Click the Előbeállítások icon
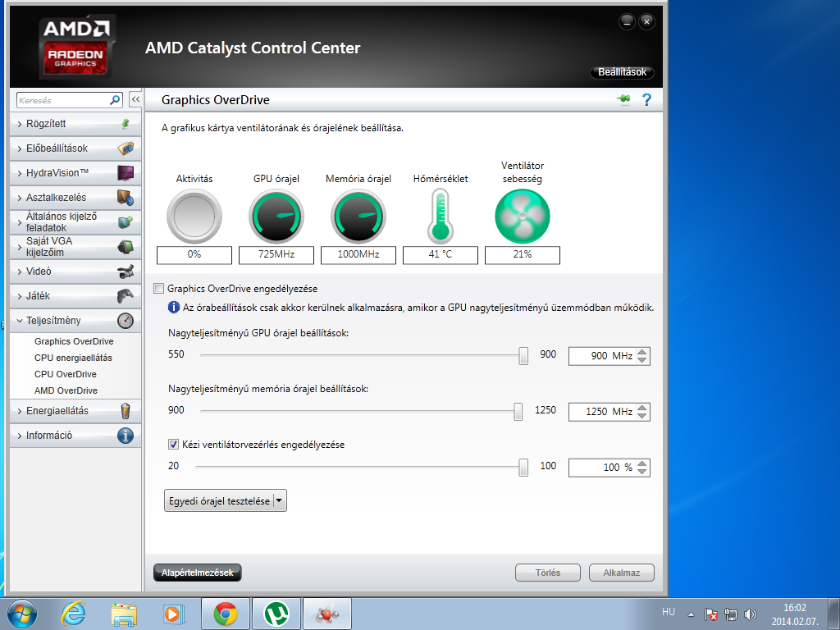840x630 pixels. tap(126, 148)
